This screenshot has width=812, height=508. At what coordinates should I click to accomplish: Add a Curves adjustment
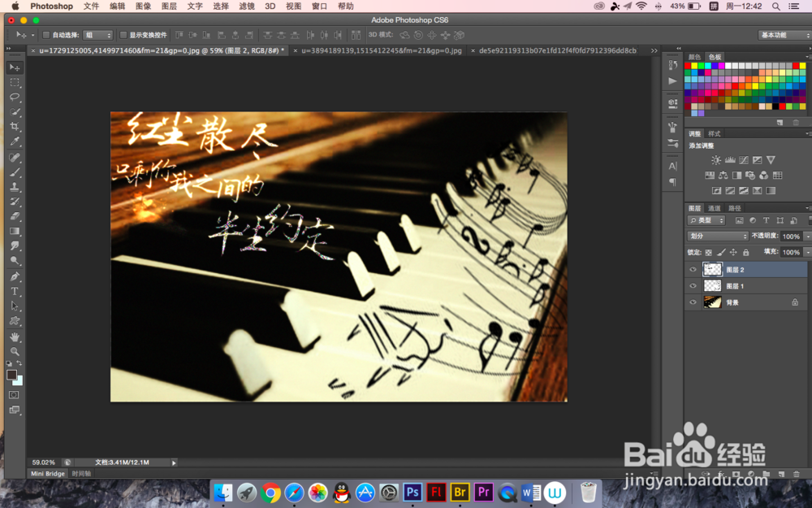pos(744,160)
